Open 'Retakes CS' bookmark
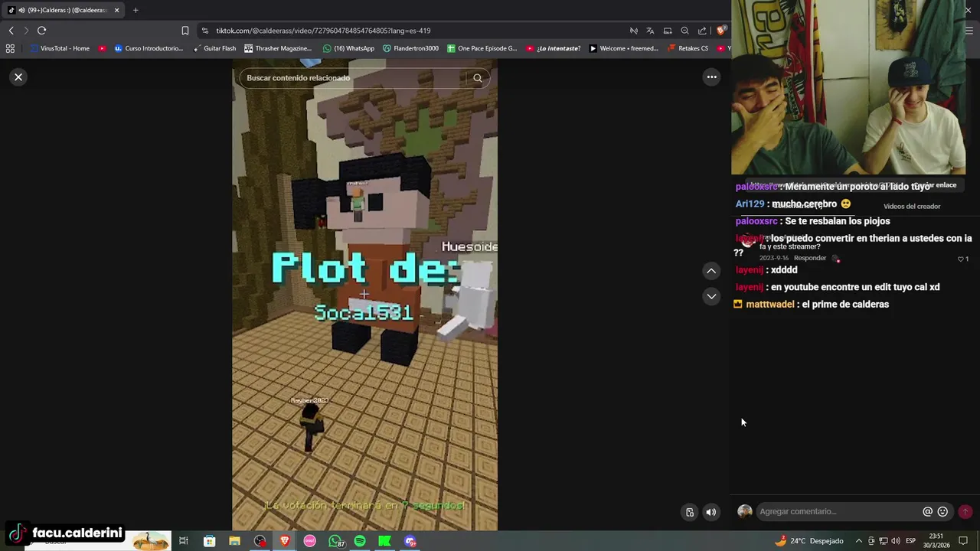Image resolution: width=980 pixels, height=551 pixels. click(x=688, y=48)
